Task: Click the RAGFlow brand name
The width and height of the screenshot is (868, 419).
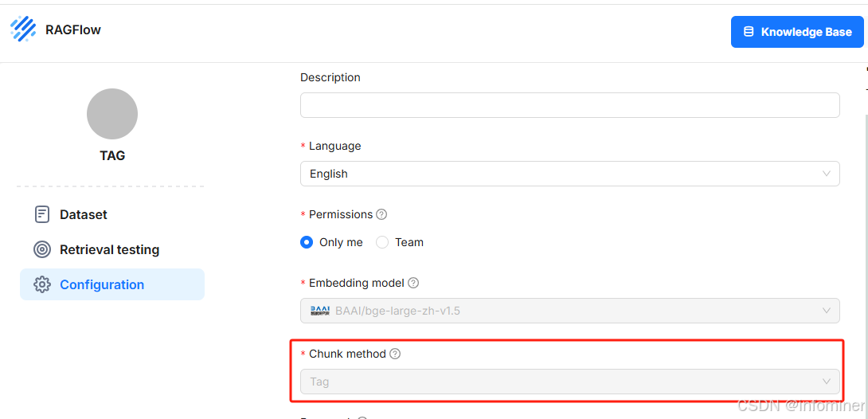Action: 73,30
